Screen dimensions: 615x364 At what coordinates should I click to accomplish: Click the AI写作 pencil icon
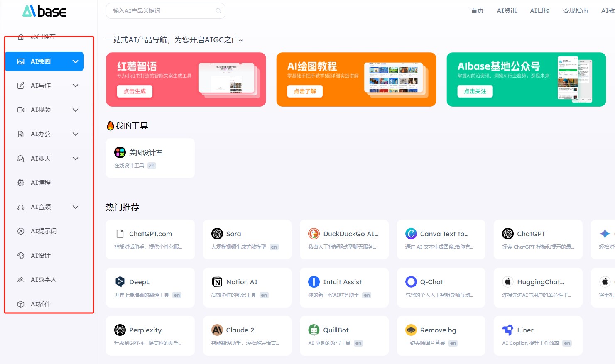click(21, 86)
